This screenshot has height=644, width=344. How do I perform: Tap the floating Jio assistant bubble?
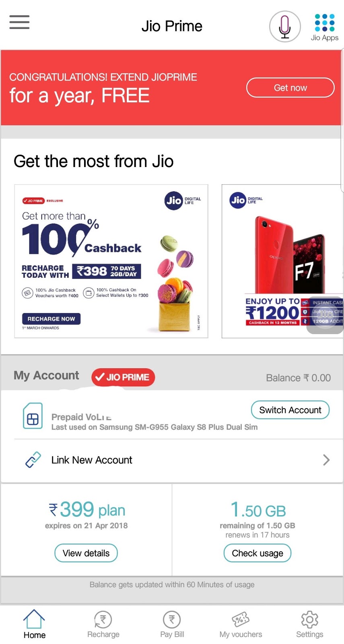click(325, 315)
